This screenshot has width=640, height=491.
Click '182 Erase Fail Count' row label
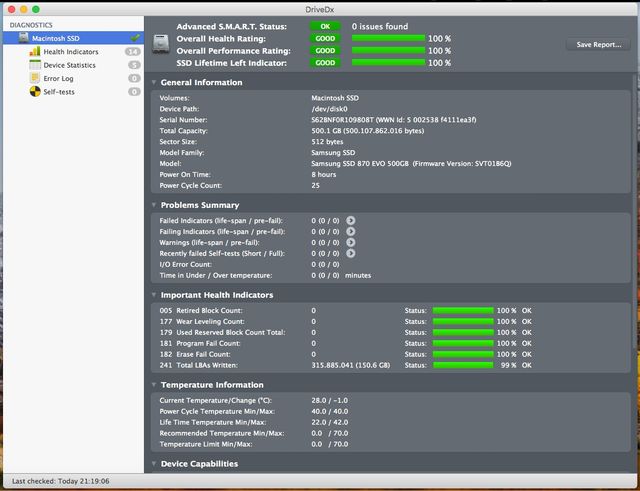[x=195, y=354]
